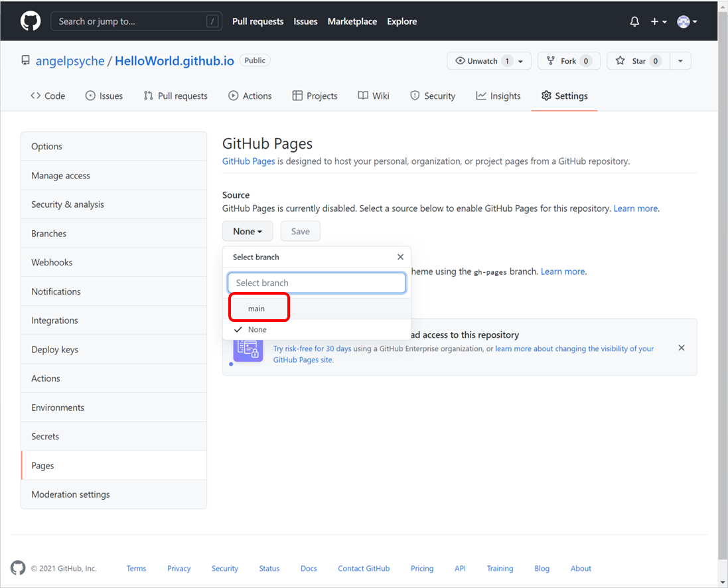
Task: Open the footer Terms link
Action: (x=136, y=569)
